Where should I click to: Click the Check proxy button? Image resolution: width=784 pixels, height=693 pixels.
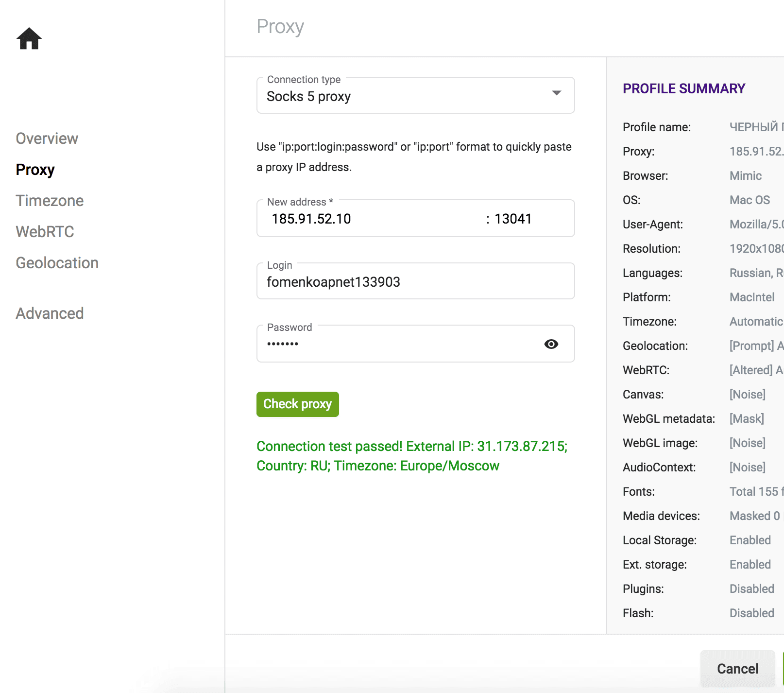point(297,404)
